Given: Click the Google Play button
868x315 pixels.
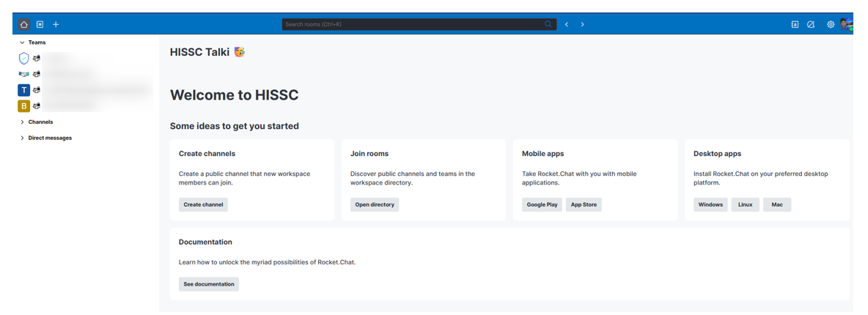Looking at the screenshot, I should [x=542, y=205].
